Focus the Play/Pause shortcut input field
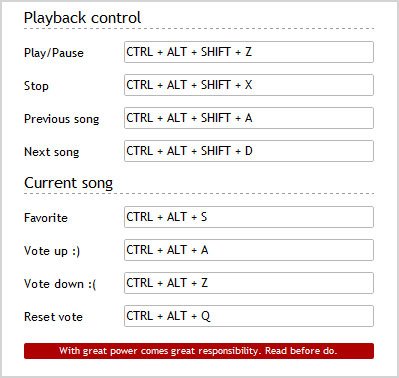 point(249,52)
